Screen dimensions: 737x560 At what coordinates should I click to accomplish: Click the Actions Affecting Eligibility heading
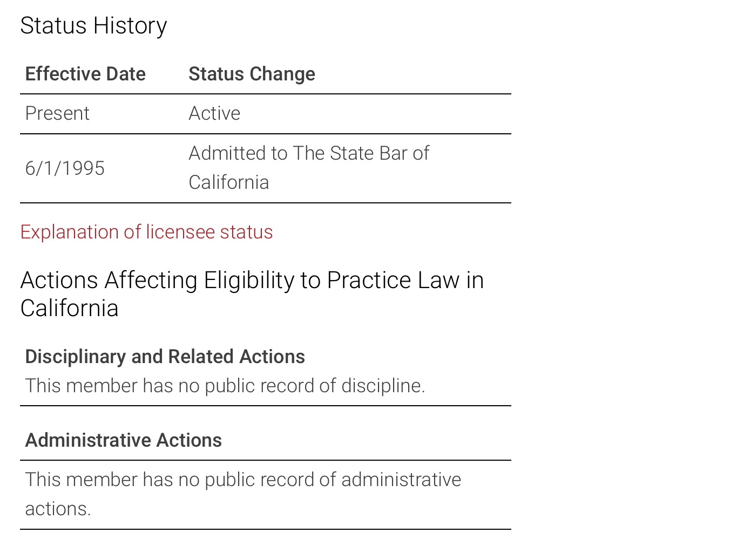pos(252,281)
